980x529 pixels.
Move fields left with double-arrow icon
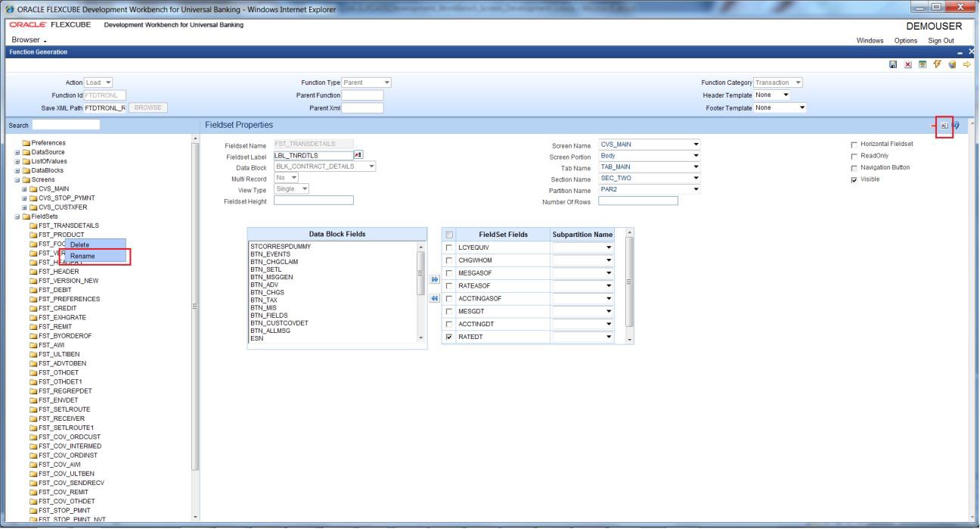[x=434, y=298]
